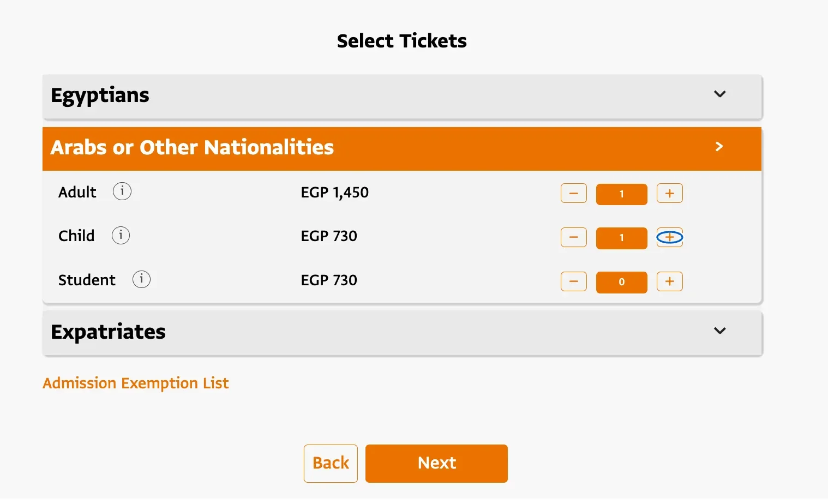The width and height of the screenshot is (828, 504).
Task: Expand the Expatriates section chevron
Action: [x=719, y=331]
